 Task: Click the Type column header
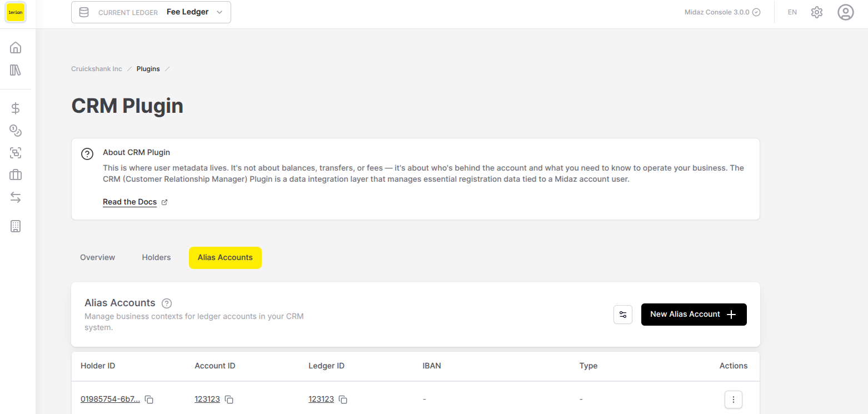[x=588, y=366]
